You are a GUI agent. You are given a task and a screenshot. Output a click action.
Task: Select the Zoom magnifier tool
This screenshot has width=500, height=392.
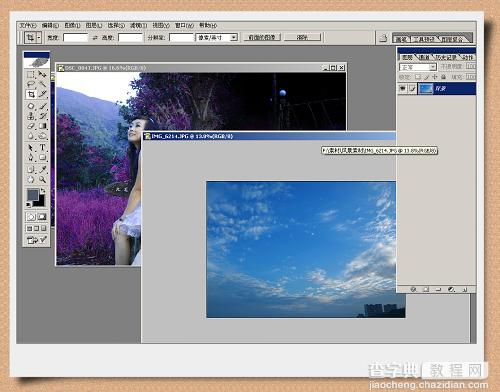[42, 179]
